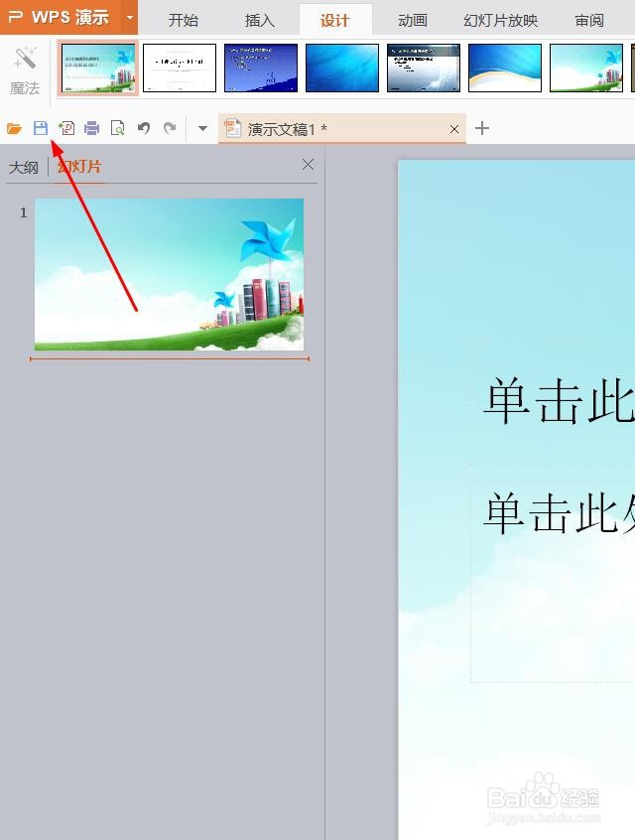635x840 pixels.
Task: Switch to the 幻灯片 panel tab
Action: pyautogui.click(x=79, y=167)
